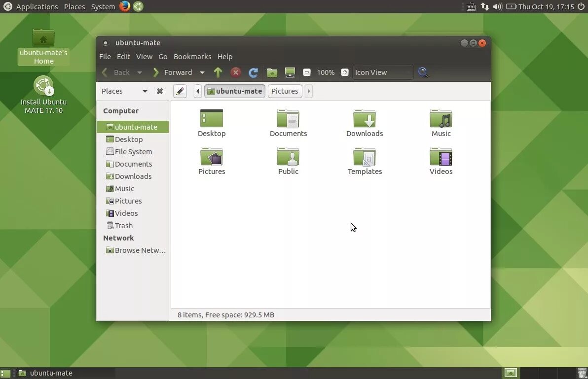Expand the Back history dropdown arrow
The height and width of the screenshot is (379, 588).
[x=140, y=72]
